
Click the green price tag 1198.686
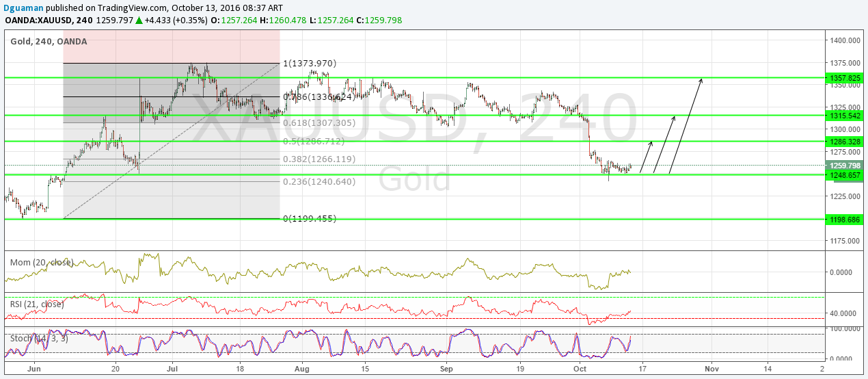[845, 220]
